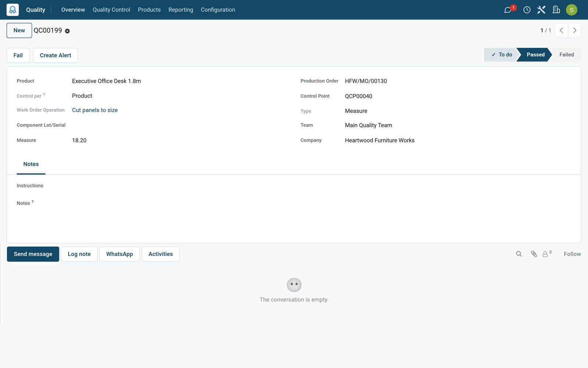Open the Overview menu
The image size is (588, 368).
coord(73,10)
